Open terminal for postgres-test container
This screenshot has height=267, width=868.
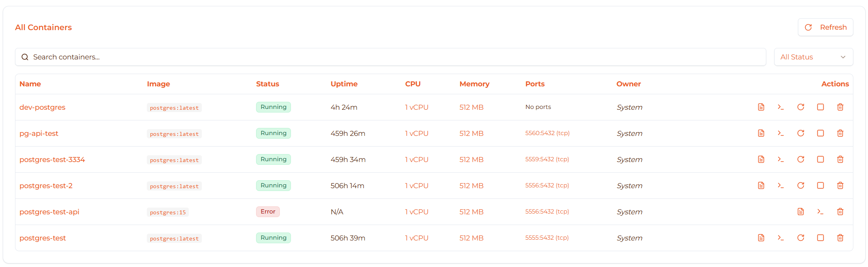(x=781, y=238)
